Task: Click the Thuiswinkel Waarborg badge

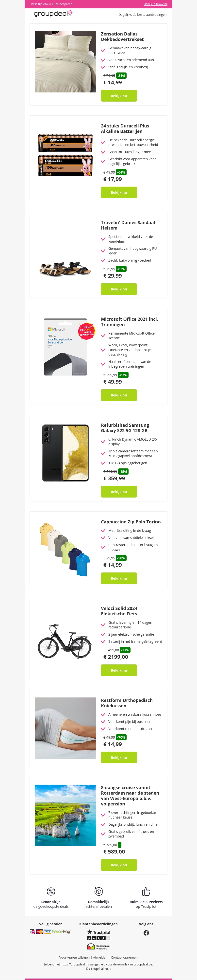Action: click(98, 946)
